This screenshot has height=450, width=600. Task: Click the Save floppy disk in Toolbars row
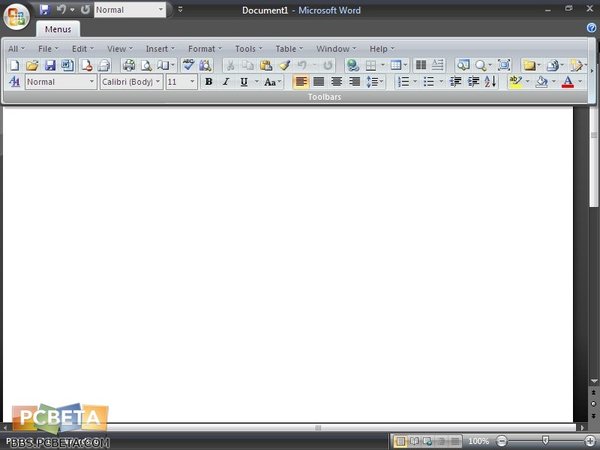pos(50,65)
